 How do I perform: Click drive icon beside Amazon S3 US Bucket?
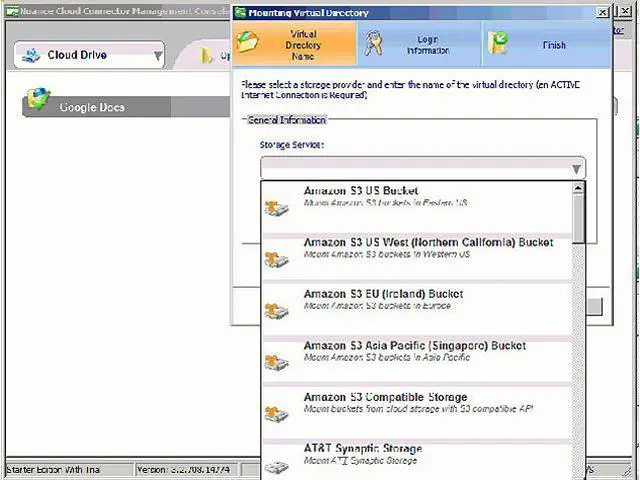click(x=276, y=208)
